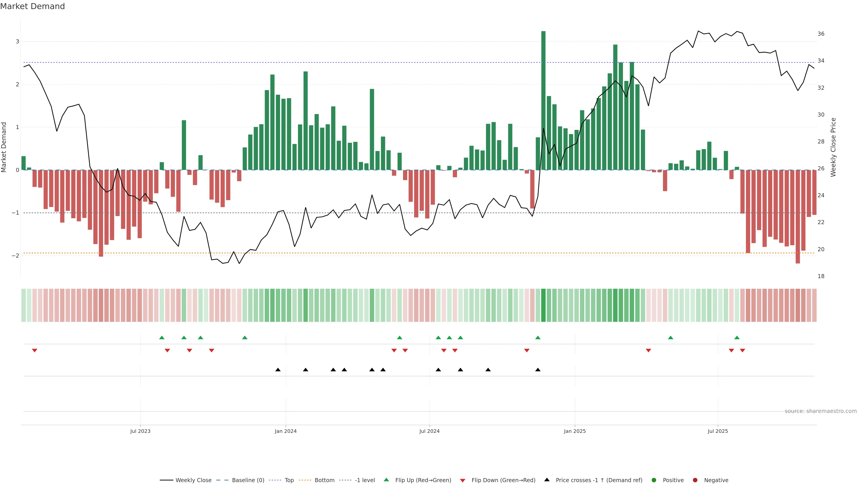Click the darkest green heat strip cell

[x=543, y=305]
